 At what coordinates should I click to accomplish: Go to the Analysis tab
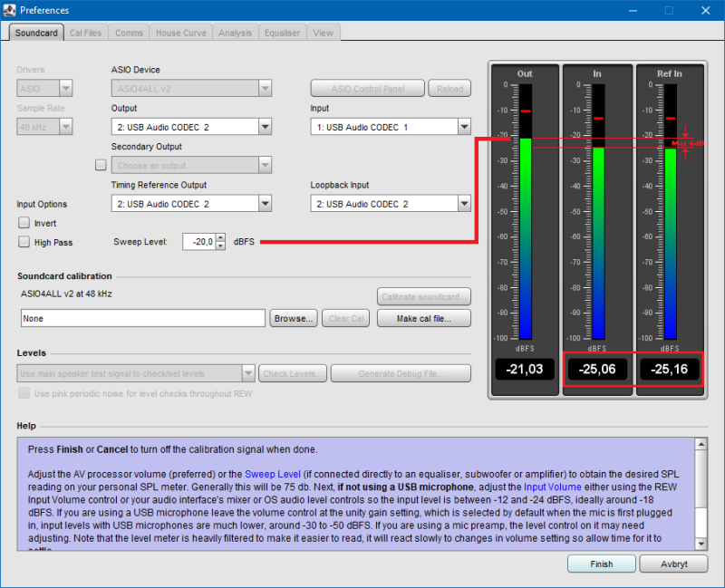point(235,33)
